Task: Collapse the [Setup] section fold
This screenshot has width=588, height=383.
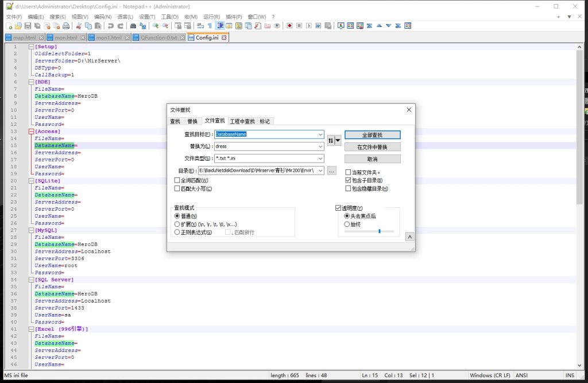Action: coord(31,47)
